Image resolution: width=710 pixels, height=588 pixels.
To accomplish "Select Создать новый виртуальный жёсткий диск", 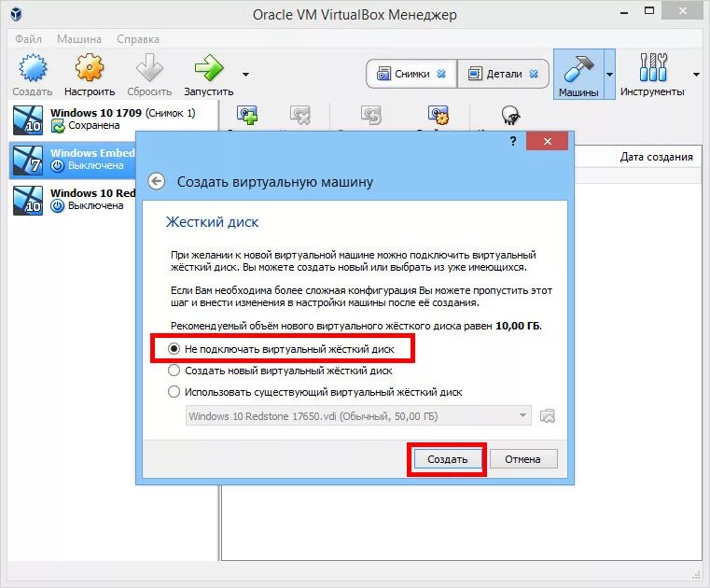I will tap(280, 371).
